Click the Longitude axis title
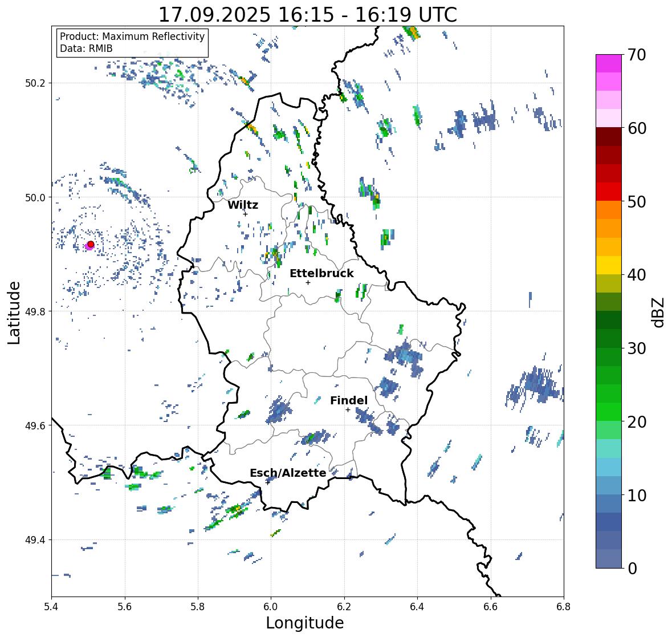This screenshot has height=637, width=672. [x=305, y=623]
